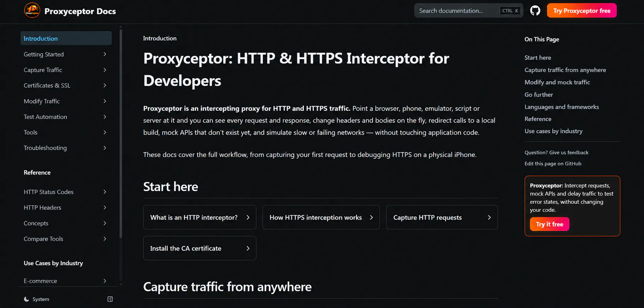Image resolution: width=644 pixels, height=308 pixels.
Task: Click the Search documentation field
Action: click(x=468, y=11)
